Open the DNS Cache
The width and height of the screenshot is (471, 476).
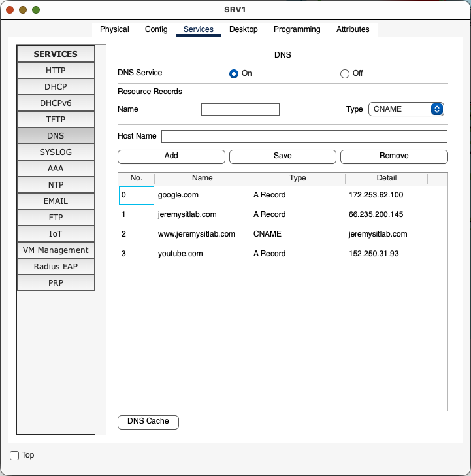[148, 422]
